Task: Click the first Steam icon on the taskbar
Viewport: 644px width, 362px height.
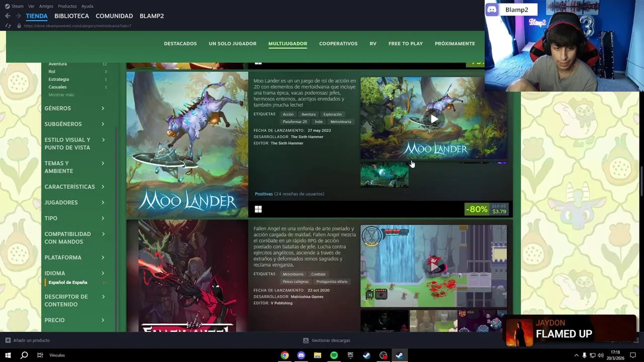Action: [x=367, y=355]
